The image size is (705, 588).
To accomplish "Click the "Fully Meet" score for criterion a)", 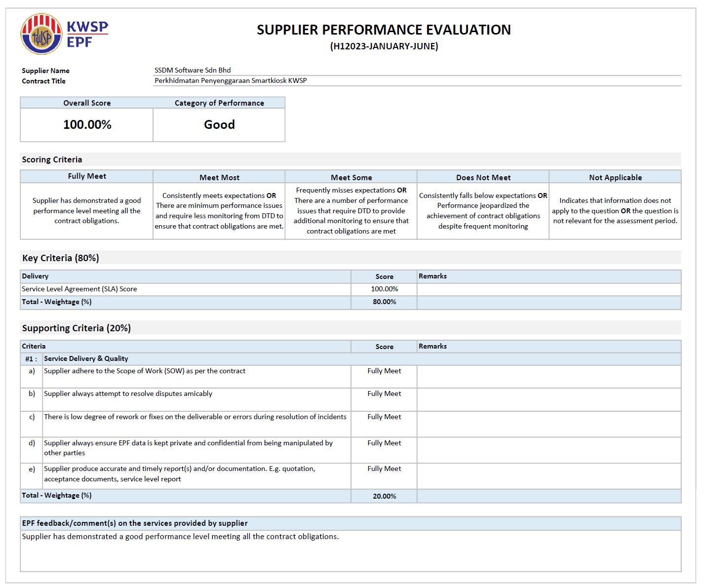I will coord(384,371).
